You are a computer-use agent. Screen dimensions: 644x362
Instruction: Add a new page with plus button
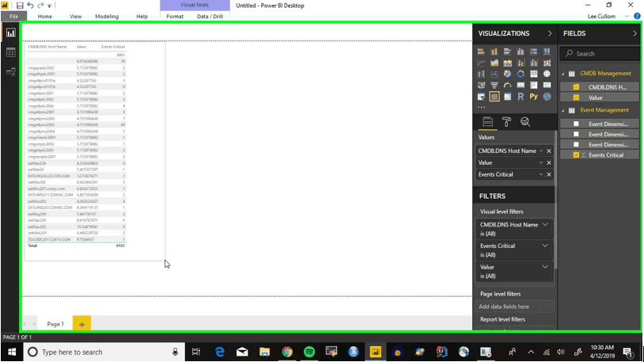pos(81,324)
